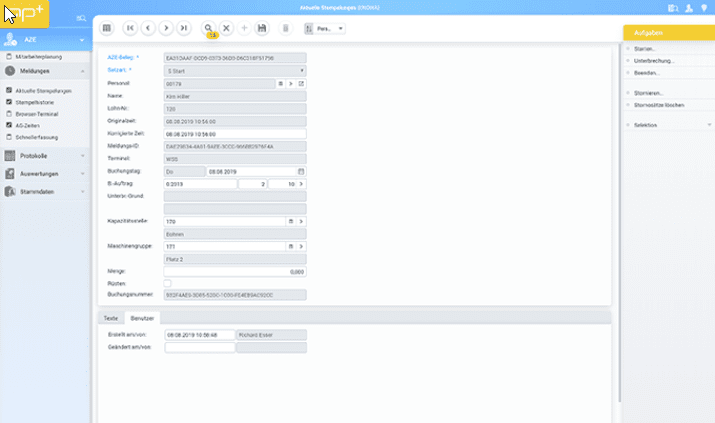Open Schnellerfassung in the sidebar
Viewport: 715px width, 423px height.
[37, 134]
